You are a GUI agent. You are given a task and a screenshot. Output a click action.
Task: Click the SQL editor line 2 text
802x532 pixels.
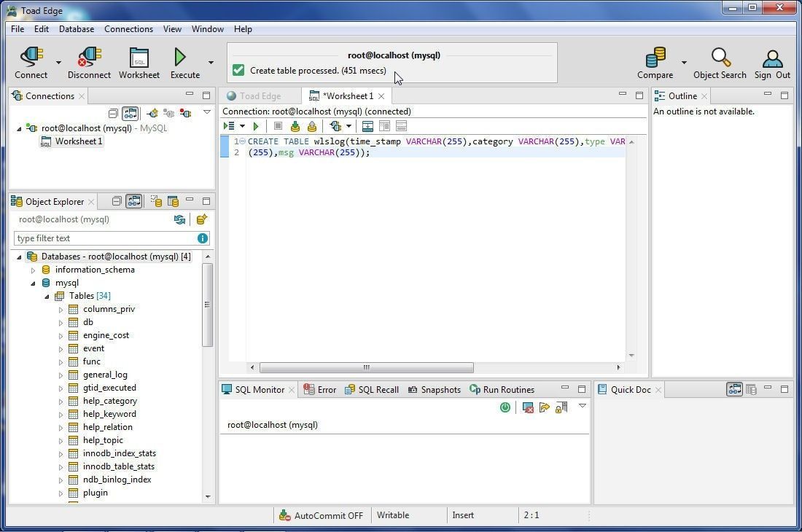pyautogui.click(x=308, y=152)
